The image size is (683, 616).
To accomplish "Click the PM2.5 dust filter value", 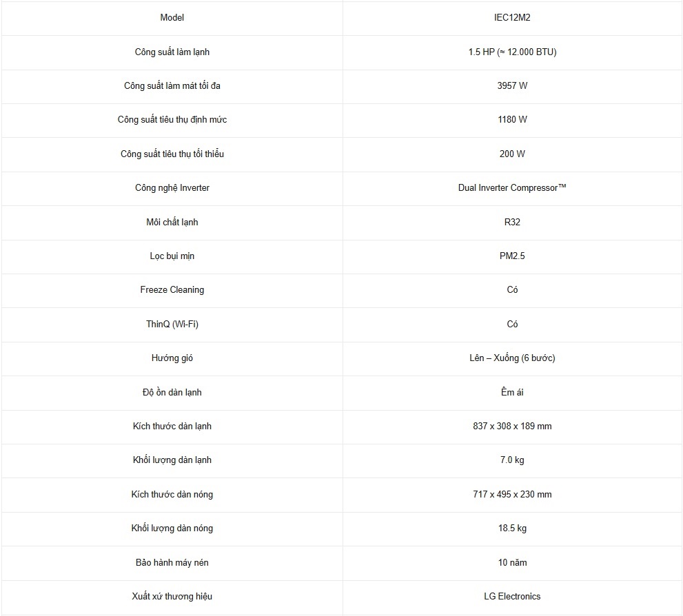I will [512, 256].
